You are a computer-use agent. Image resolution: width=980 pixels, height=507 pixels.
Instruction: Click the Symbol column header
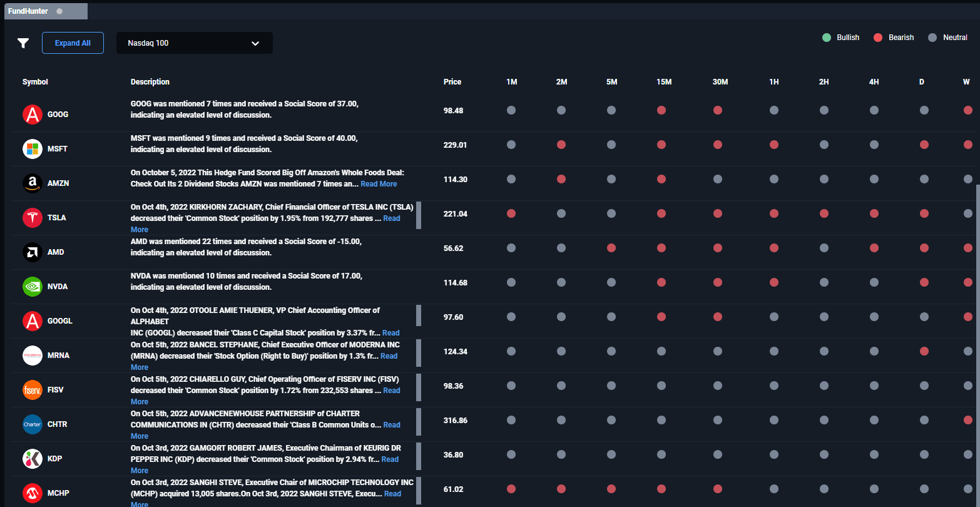coord(35,82)
